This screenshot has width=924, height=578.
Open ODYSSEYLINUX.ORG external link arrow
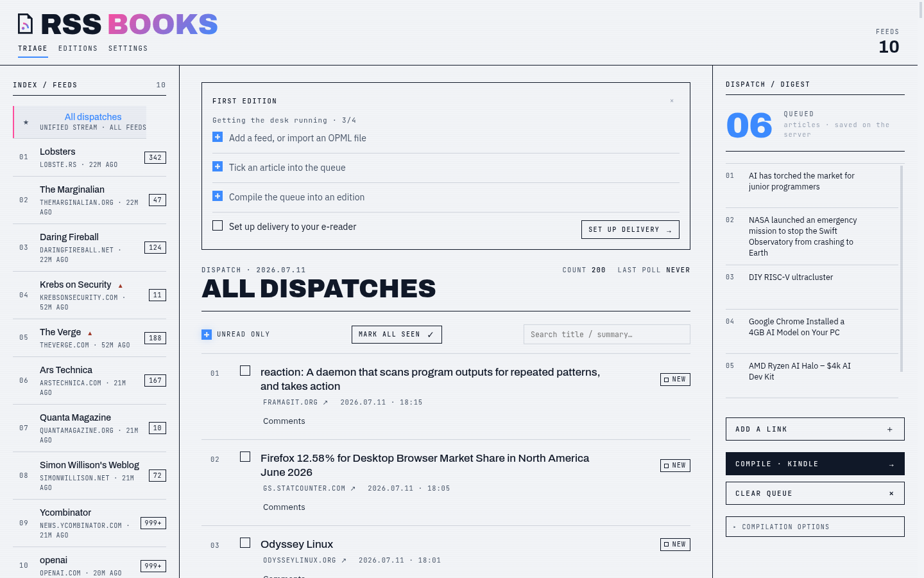pos(344,561)
